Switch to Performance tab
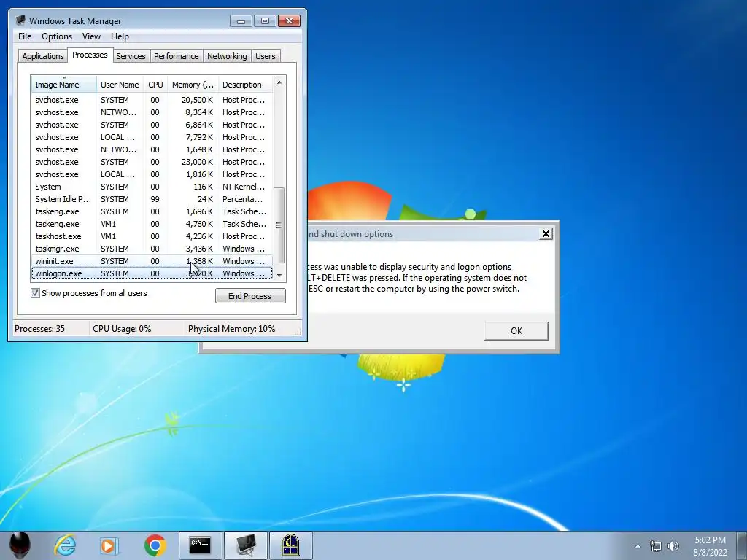Image resolution: width=747 pixels, height=560 pixels. [176, 56]
